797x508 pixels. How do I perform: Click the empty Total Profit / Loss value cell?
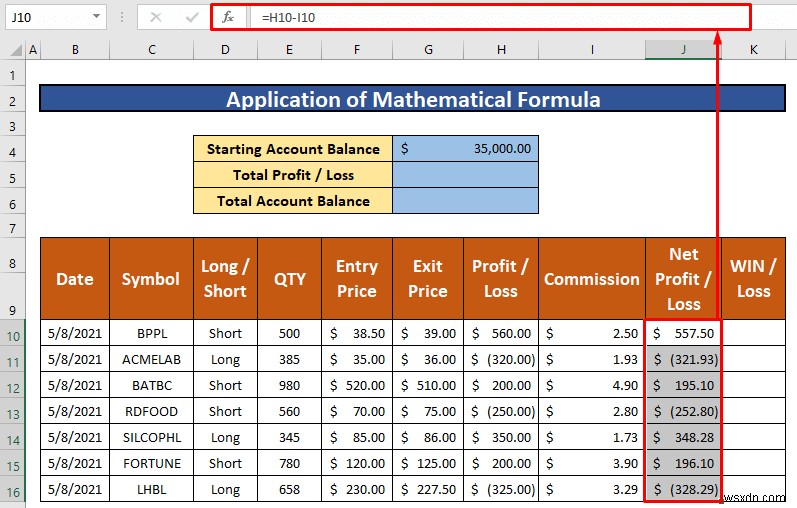466,175
